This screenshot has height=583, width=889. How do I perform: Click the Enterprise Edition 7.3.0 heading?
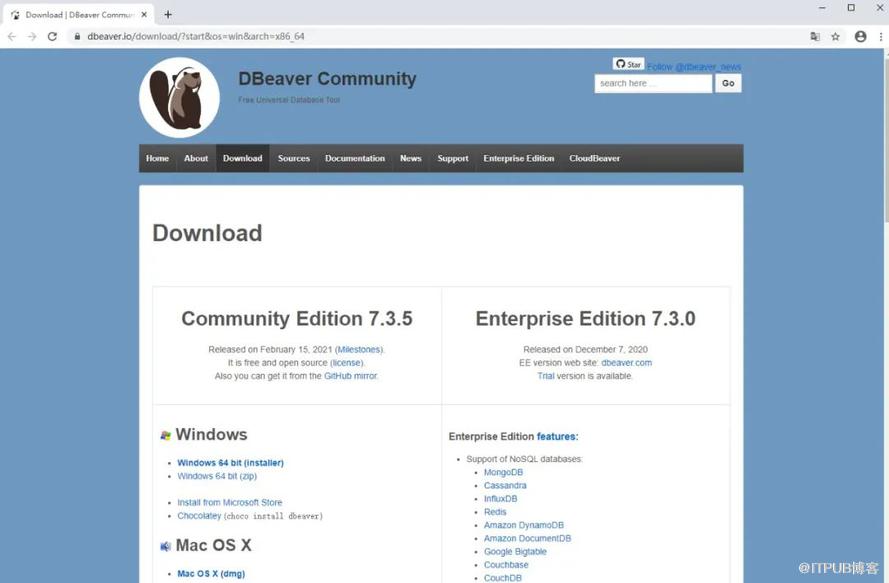pos(586,319)
